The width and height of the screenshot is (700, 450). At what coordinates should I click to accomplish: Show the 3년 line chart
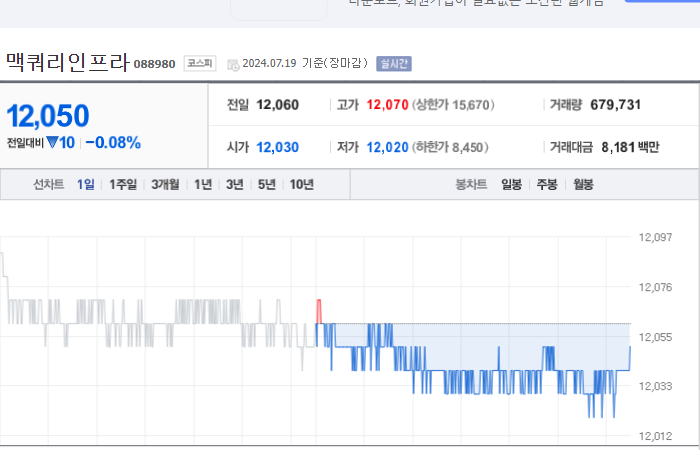click(235, 184)
